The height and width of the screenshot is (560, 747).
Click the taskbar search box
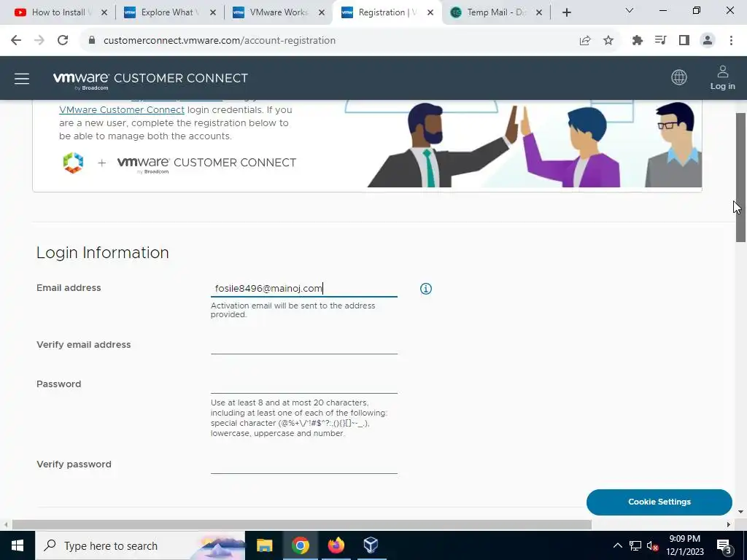pyautogui.click(x=140, y=545)
